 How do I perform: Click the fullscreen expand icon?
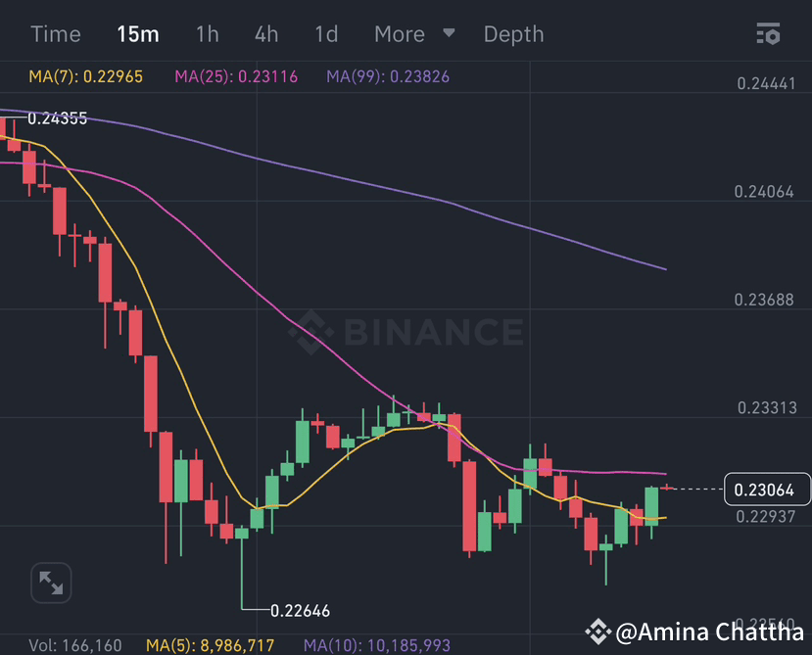click(51, 582)
